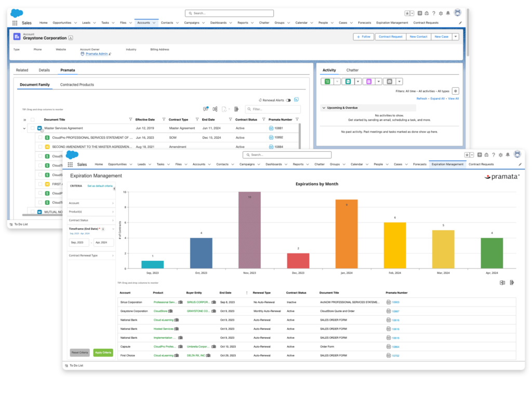Open the Pramata Admin account owner link
Screen dimensions: 532x399
[x=96, y=54]
